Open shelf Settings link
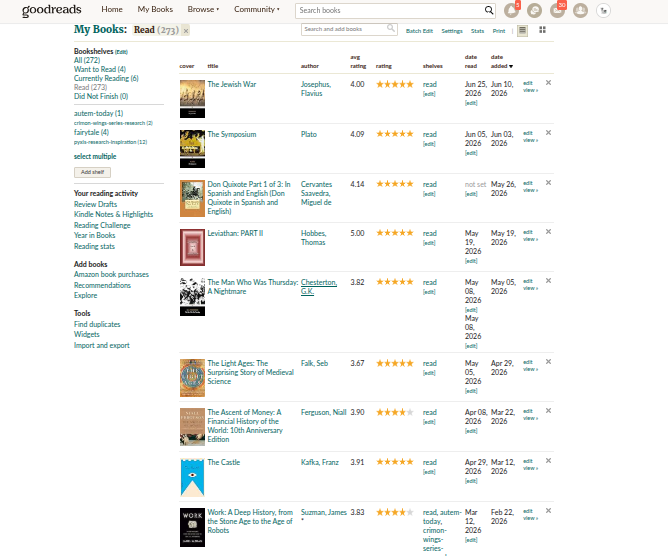 [452, 31]
